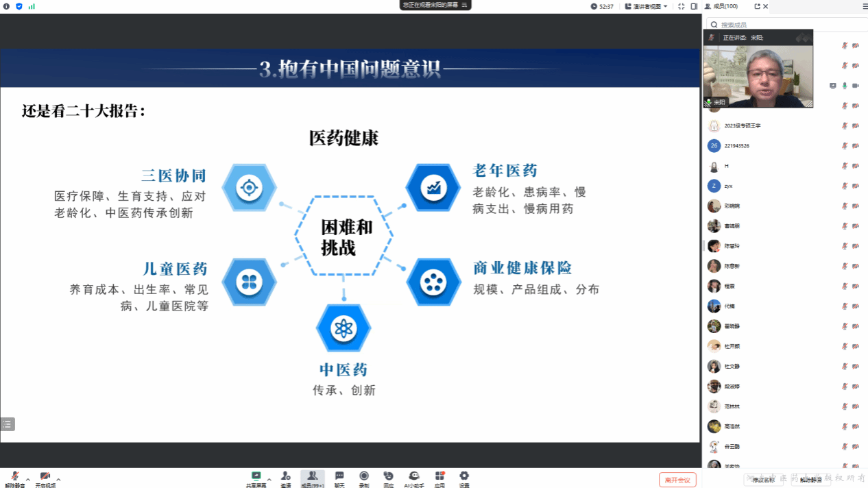Image resolution: width=868 pixels, height=488 pixels.
Task: Click the 修改名称 rename button
Action: 763,480
